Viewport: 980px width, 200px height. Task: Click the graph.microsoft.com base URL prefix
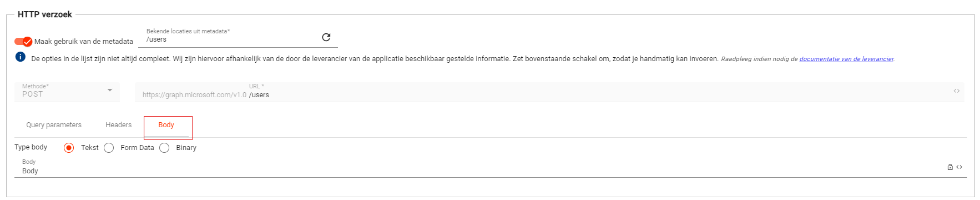[x=194, y=95]
